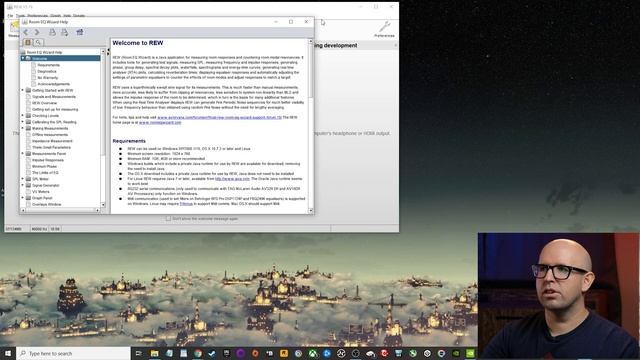
Task: Print the current help topic
Action: click(x=52, y=32)
